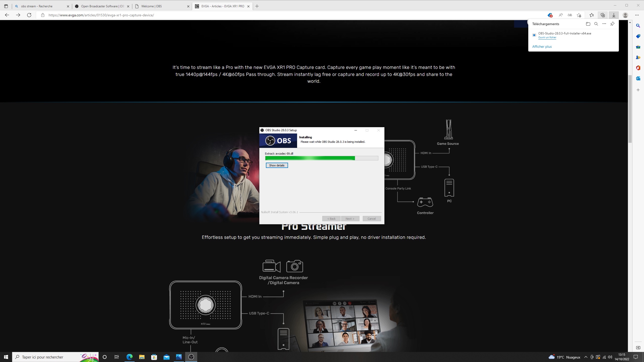Close the Open Broadcaster Software tab

click(128, 6)
